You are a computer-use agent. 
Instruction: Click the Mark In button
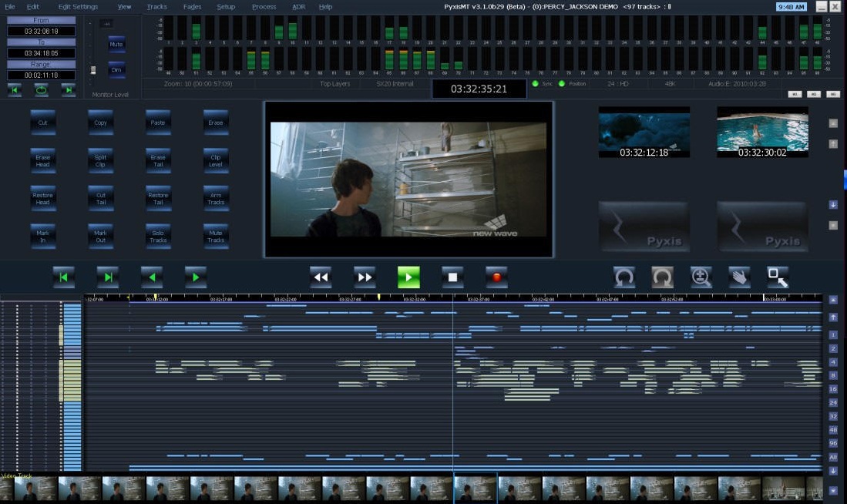[x=42, y=236]
